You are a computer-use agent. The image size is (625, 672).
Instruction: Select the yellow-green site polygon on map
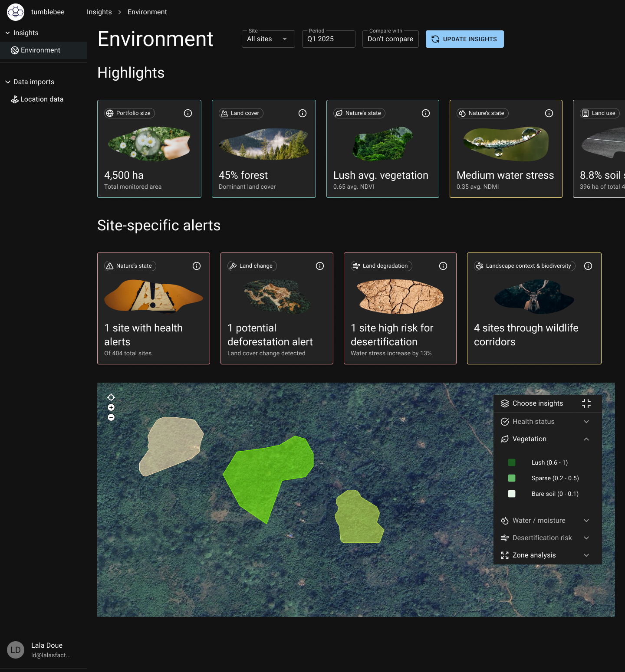coord(359,518)
